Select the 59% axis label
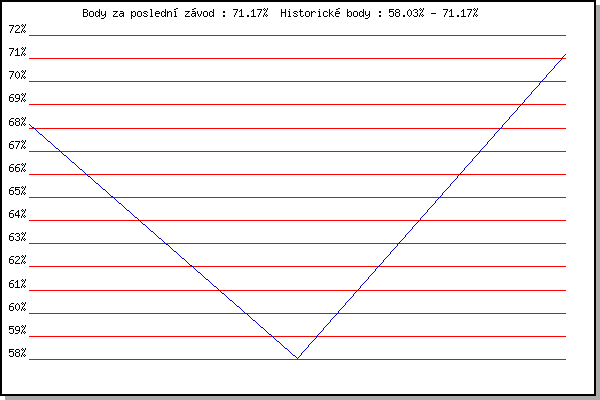 click(x=17, y=330)
